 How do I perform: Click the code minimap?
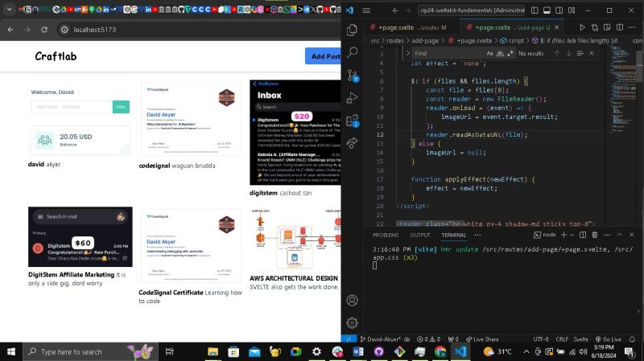[621, 90]
